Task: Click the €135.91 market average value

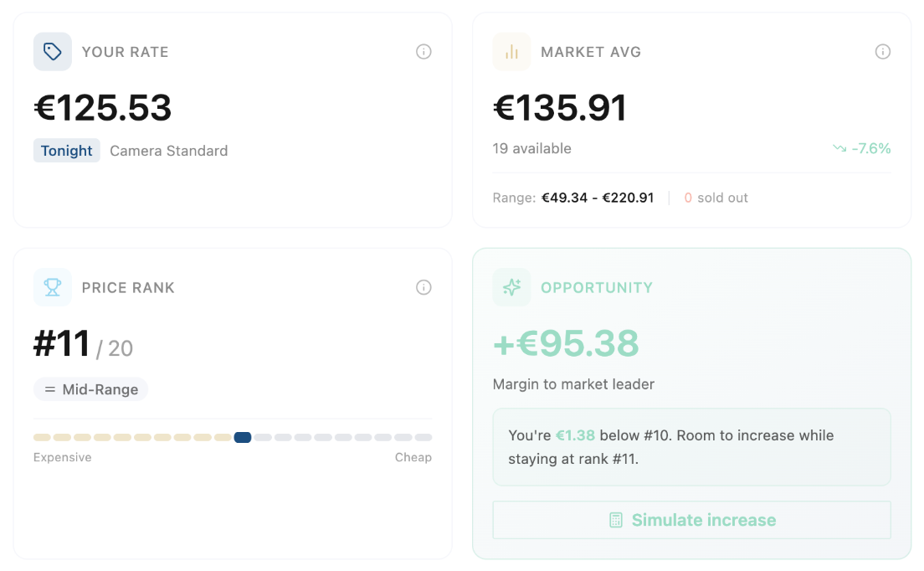Action: point(560,108)
